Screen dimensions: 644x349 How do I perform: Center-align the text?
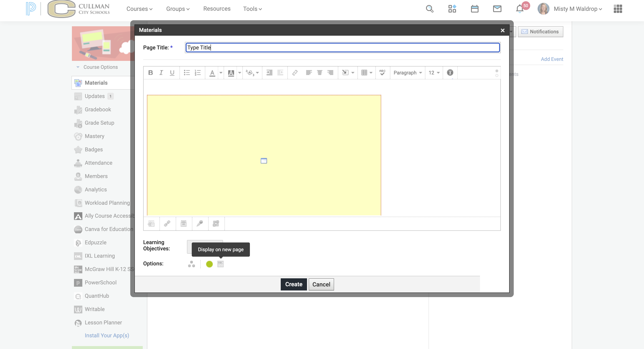click(x=319, y=73)
